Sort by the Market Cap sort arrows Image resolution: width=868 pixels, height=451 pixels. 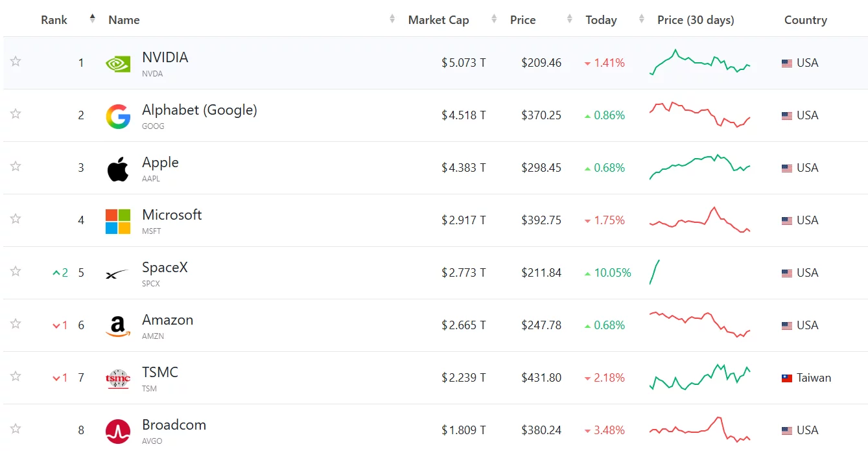pyautogui.click(x=495, y=19)
